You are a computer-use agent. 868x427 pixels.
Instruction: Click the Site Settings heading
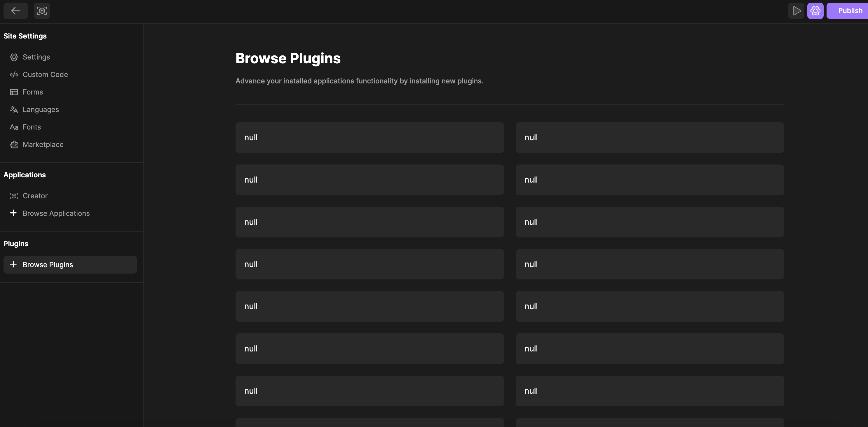(x=25, y=36)
